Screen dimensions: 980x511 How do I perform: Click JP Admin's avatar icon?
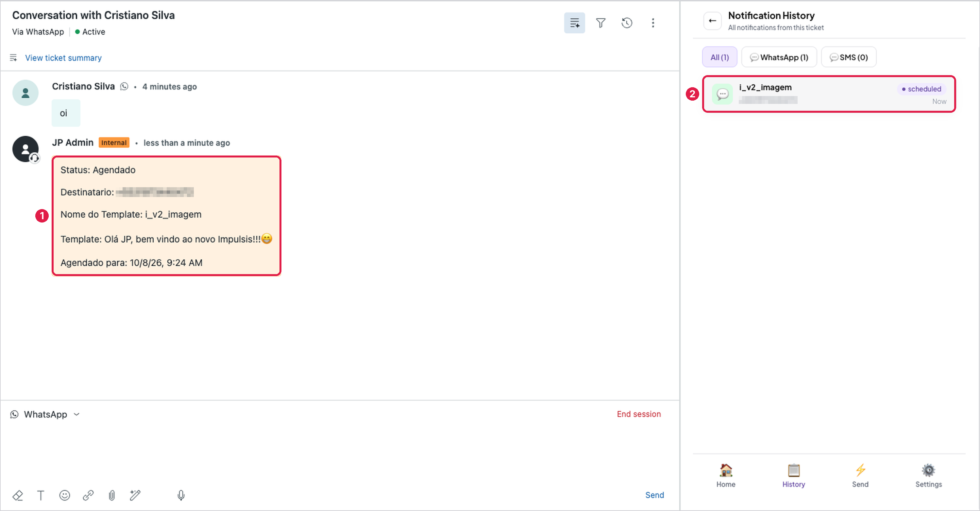(25, 149)
